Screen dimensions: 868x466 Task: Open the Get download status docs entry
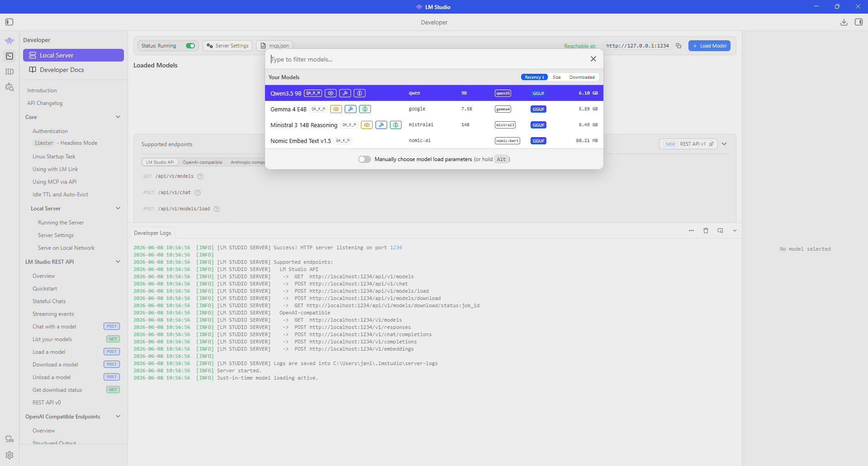(x=57, y=390)
